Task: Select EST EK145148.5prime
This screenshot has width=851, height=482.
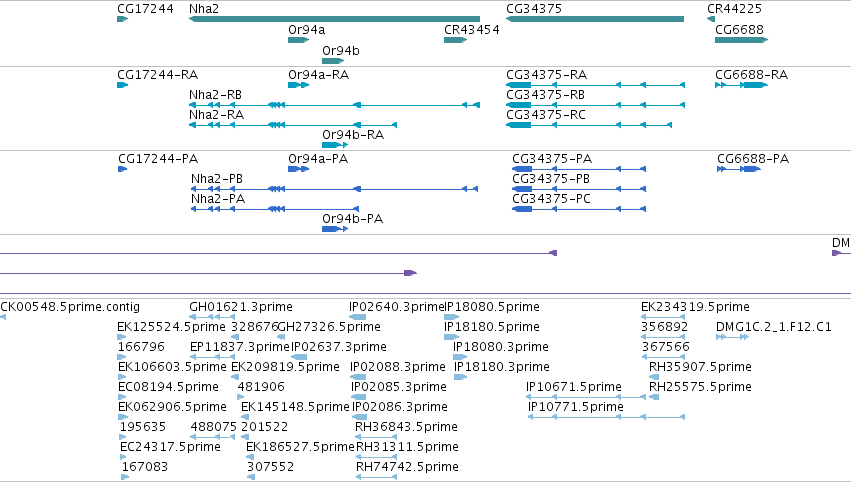Action: pos(295,408)
